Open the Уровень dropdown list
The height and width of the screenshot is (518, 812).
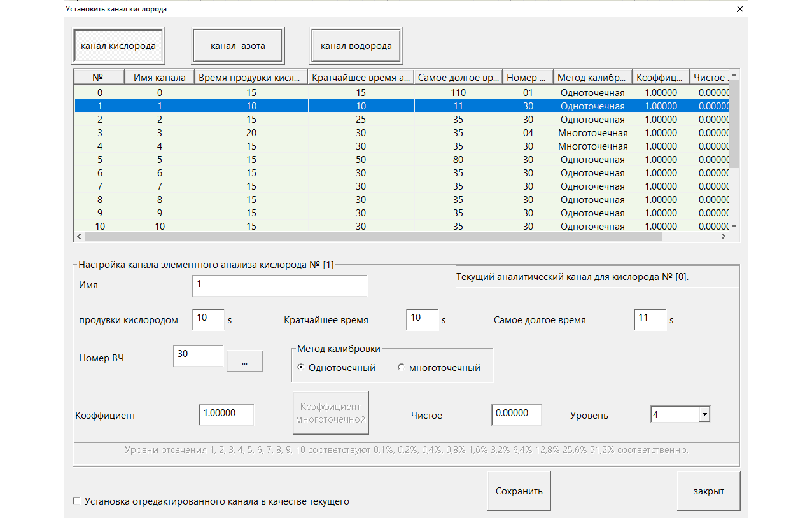704,415
